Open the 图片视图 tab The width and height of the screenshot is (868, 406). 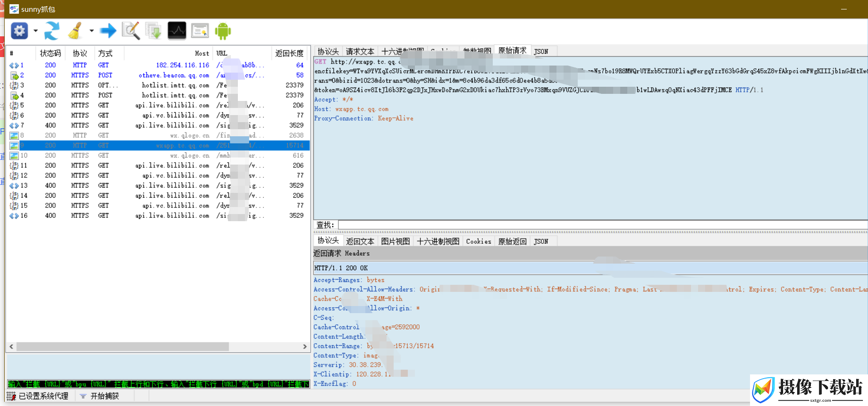395,241
